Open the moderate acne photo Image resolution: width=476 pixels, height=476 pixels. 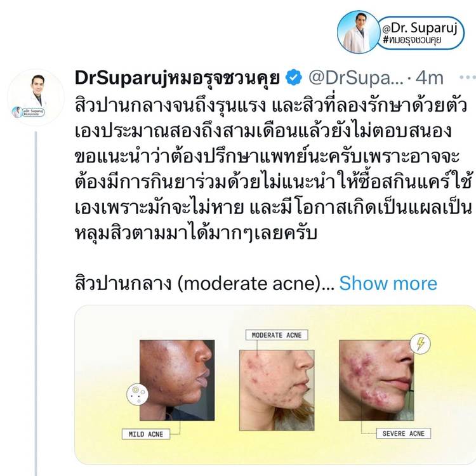point(277,390)
